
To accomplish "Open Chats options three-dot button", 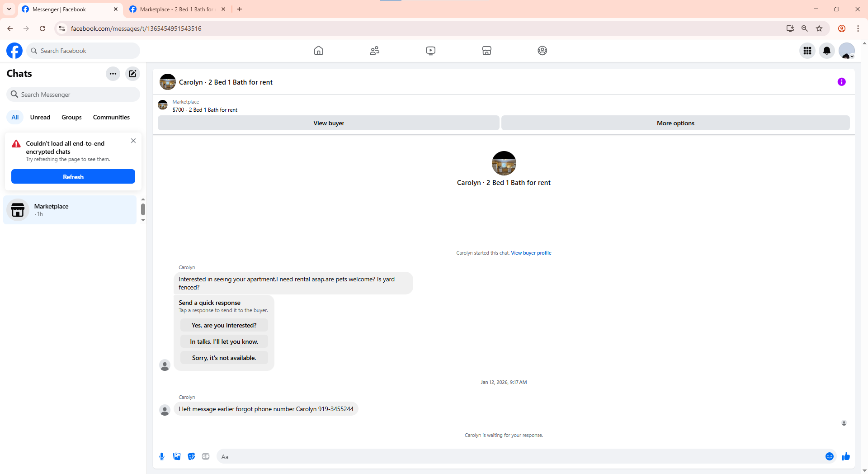I will [x=113, y=74].
